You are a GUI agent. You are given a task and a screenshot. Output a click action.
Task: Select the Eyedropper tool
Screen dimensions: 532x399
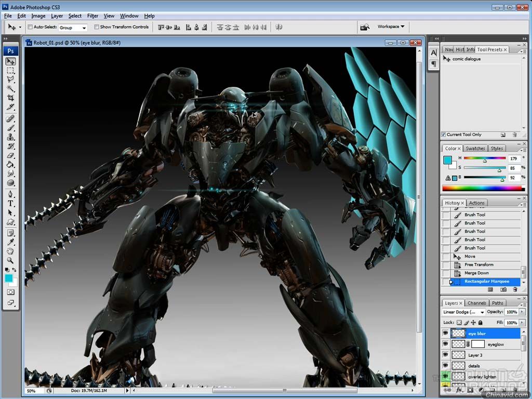10,242
